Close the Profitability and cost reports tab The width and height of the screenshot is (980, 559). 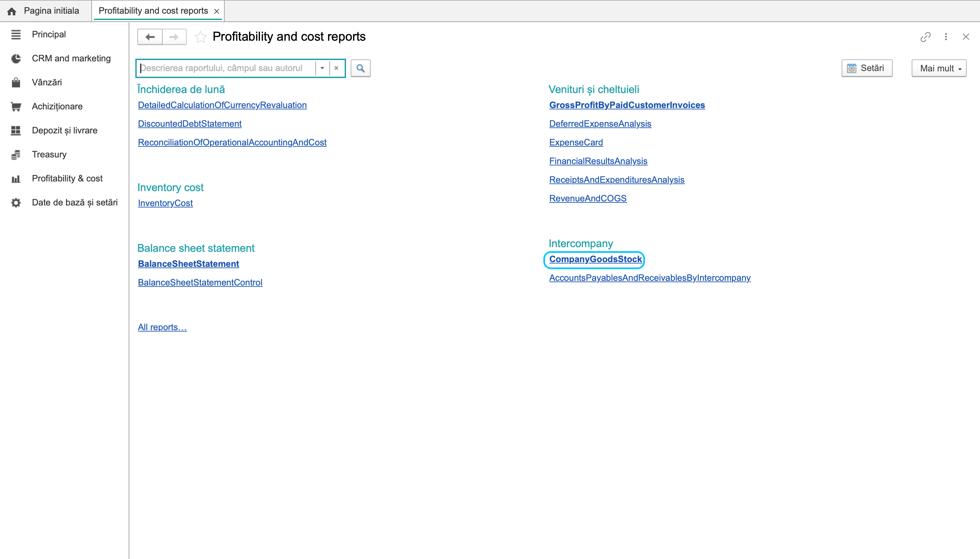click(x=217, y=12)
